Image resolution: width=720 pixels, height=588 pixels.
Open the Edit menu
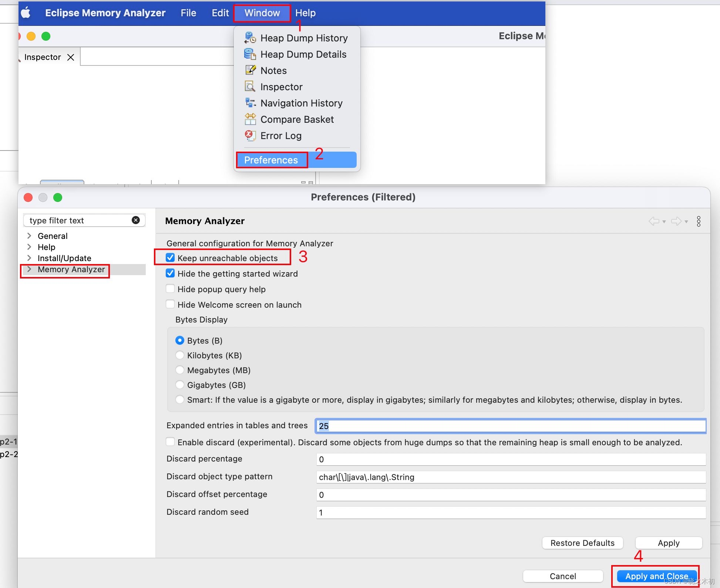[x=220, y=13]
